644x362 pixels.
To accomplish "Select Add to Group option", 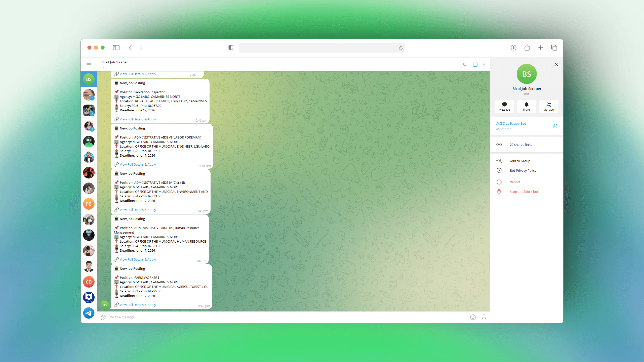I will point(527,161).
